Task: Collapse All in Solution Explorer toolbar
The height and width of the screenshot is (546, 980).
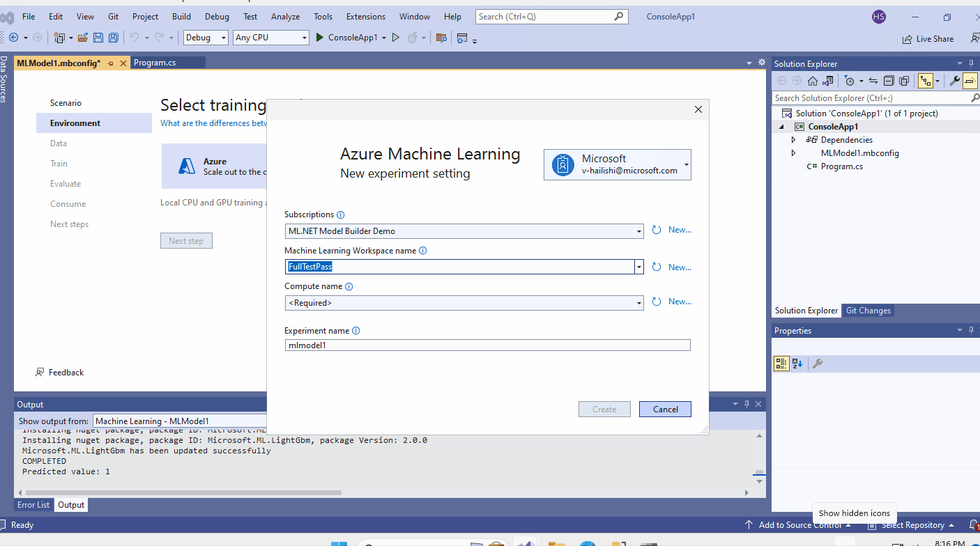Action: tap(889, 81)
